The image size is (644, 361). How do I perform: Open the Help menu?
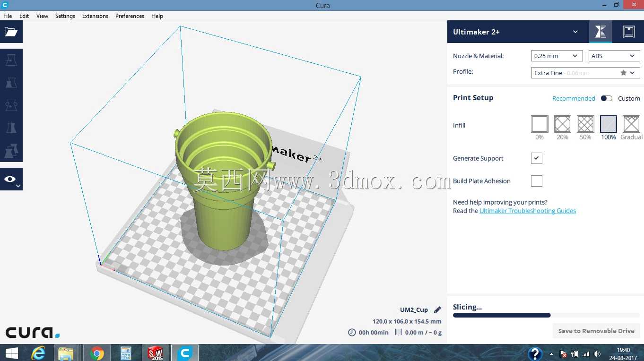coord(157,16)
